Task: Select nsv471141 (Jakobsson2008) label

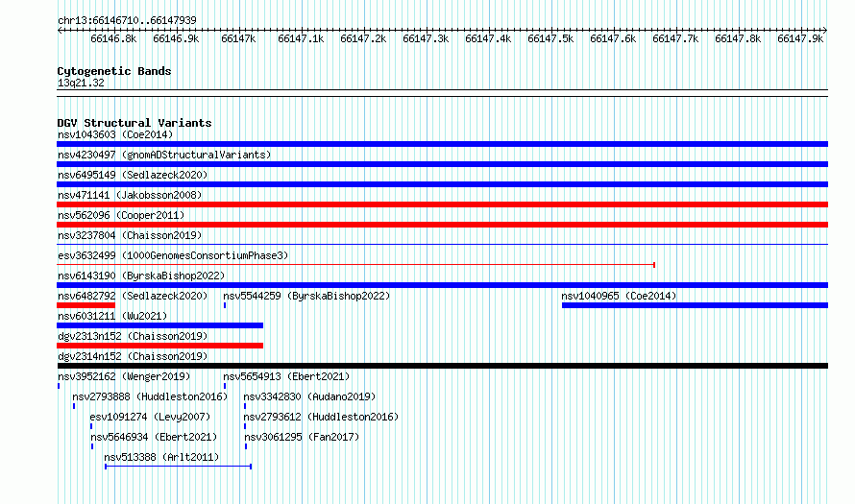Action: click(130, 195)
